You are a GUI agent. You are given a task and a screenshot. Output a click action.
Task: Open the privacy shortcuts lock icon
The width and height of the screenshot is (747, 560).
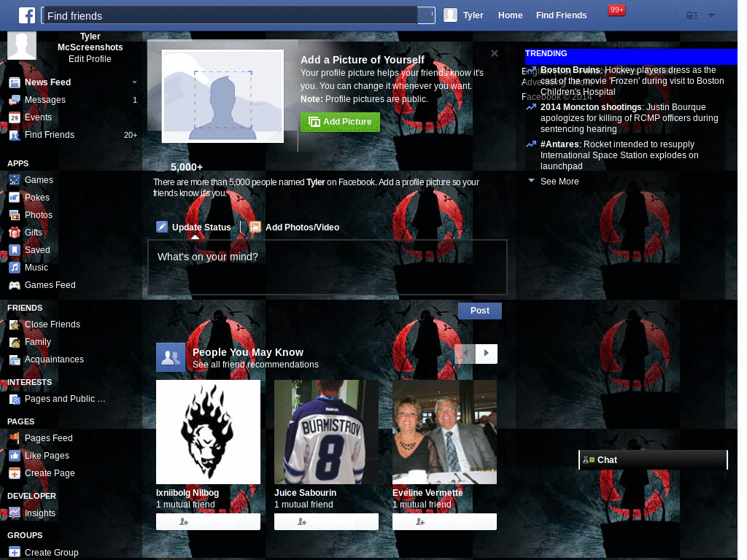[692, 16]
